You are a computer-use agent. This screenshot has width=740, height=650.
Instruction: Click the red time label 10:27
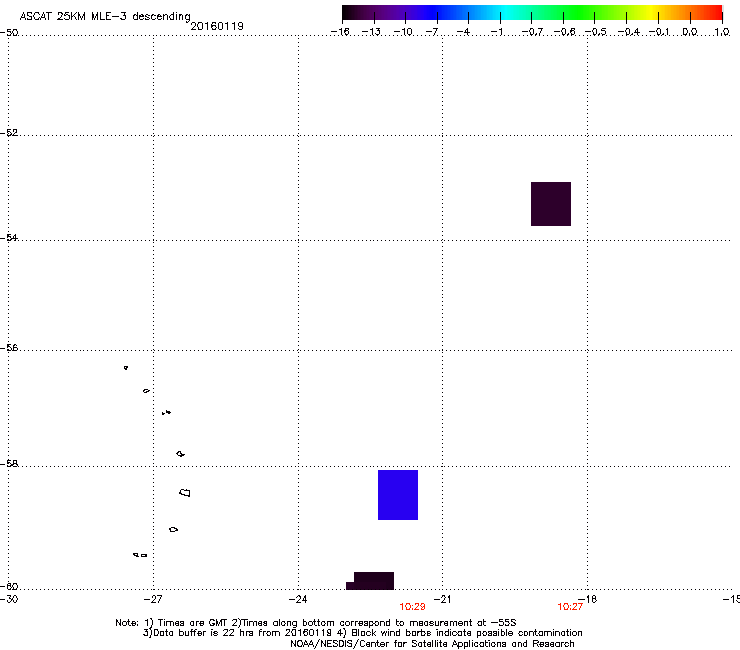coord(570,607)
